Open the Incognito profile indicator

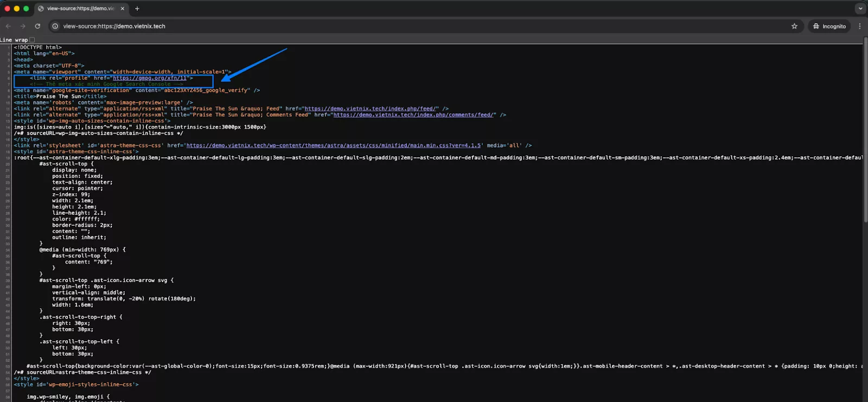pyautogui.click(x=829, y=26)
